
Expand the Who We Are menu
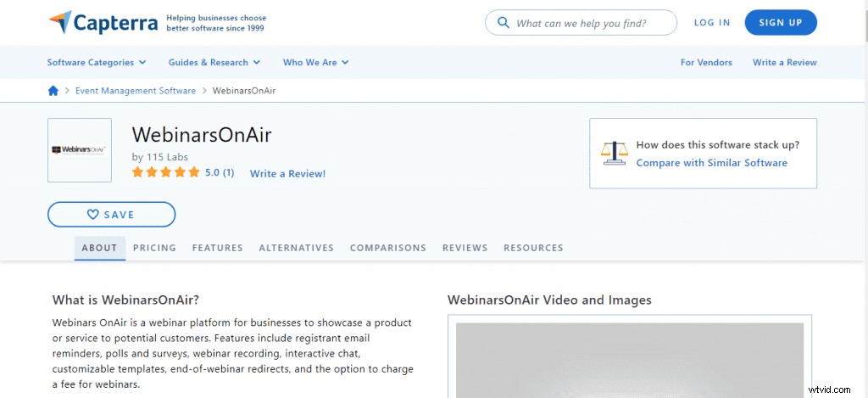[x=315, y=63]
